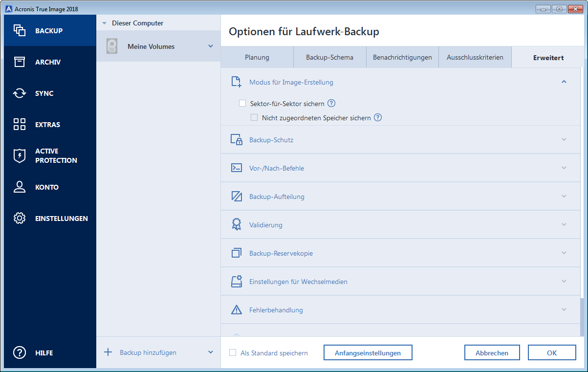Collapse Modus für Image-Erstellung section
588x372 pixels.
564,82
